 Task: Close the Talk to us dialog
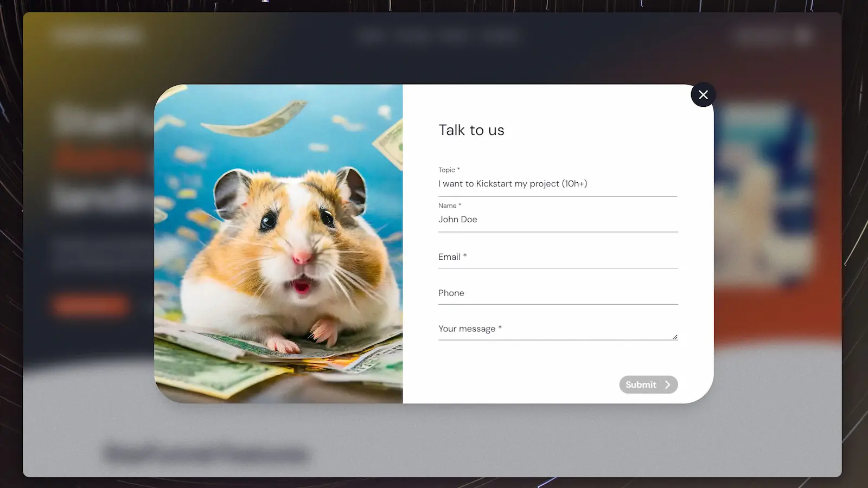point(703,95)
